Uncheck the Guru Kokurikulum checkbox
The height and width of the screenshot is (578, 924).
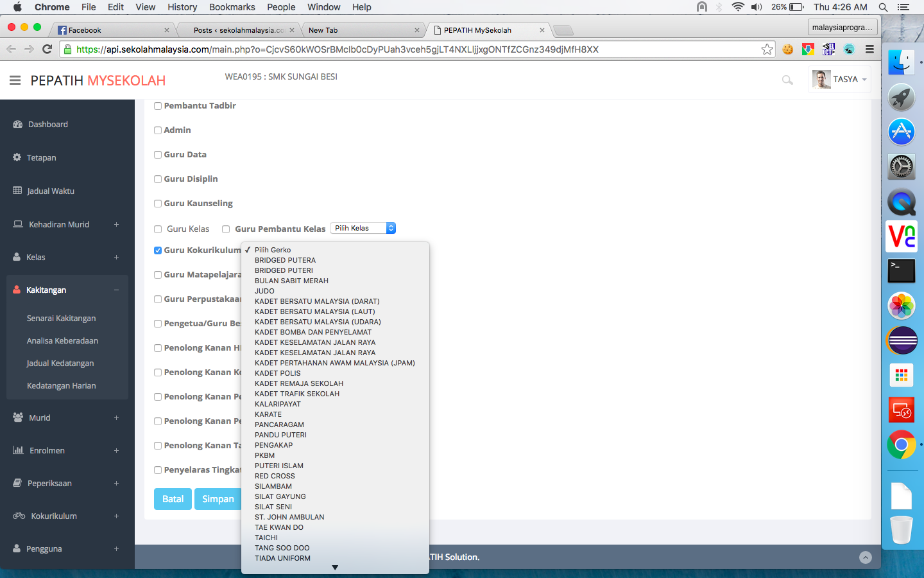158,250
